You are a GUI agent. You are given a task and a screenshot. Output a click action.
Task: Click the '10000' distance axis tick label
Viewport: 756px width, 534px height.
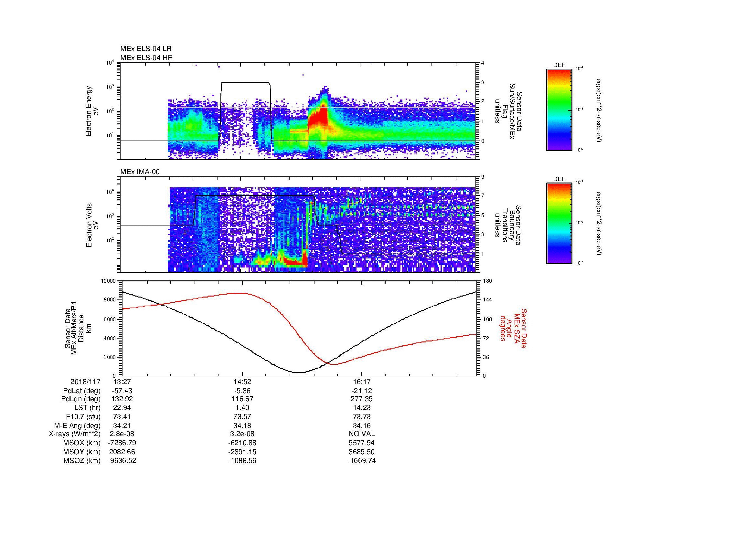pos(108,281)
